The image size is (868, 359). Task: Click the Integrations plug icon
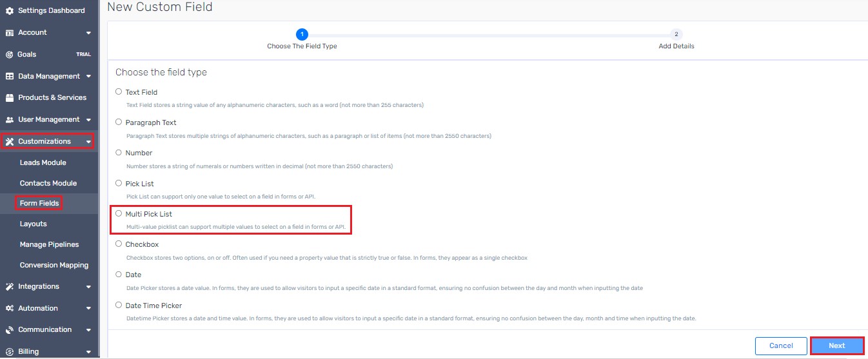coord(10,287)
